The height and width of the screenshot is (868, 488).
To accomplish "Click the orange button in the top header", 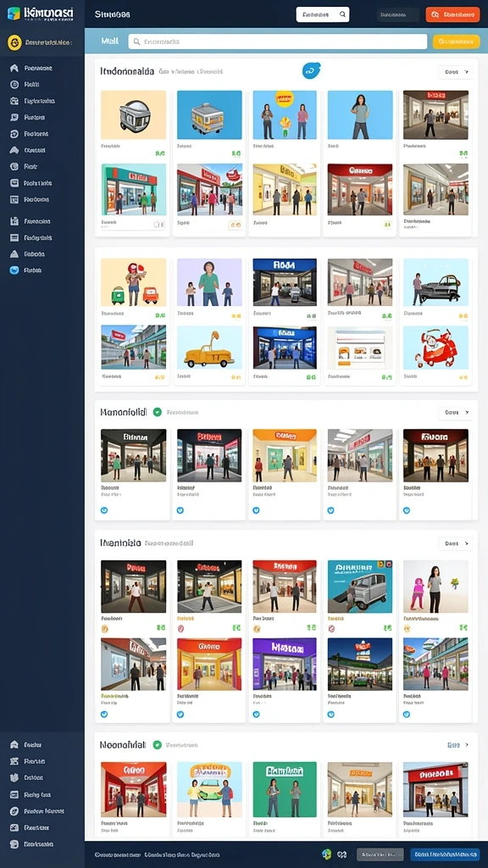I will click(x=452, y=14).
